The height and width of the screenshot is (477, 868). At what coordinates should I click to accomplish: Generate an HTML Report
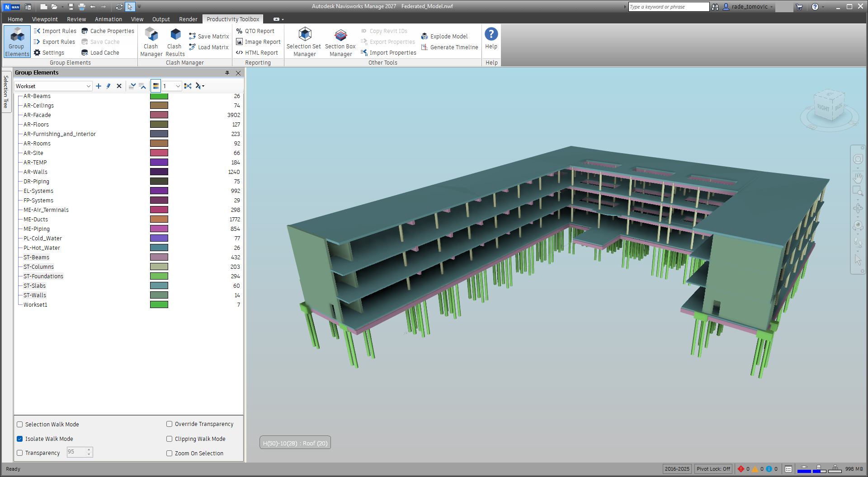[257, 52]
